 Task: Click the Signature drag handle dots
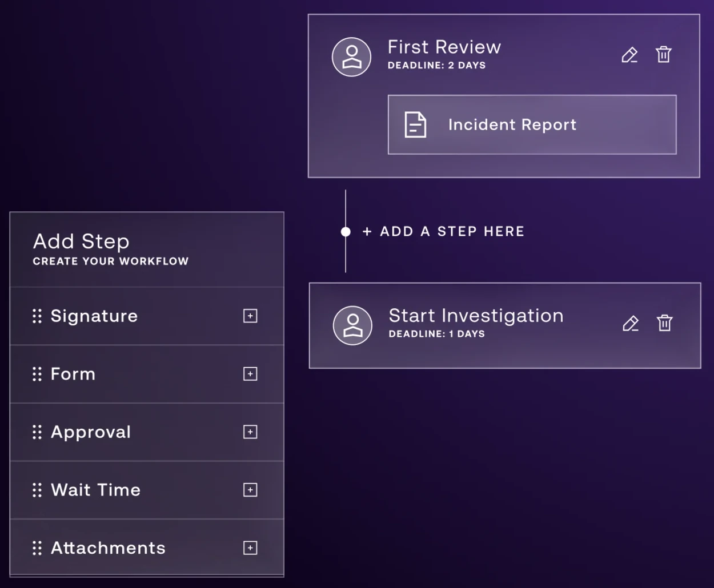click(37, 316)
